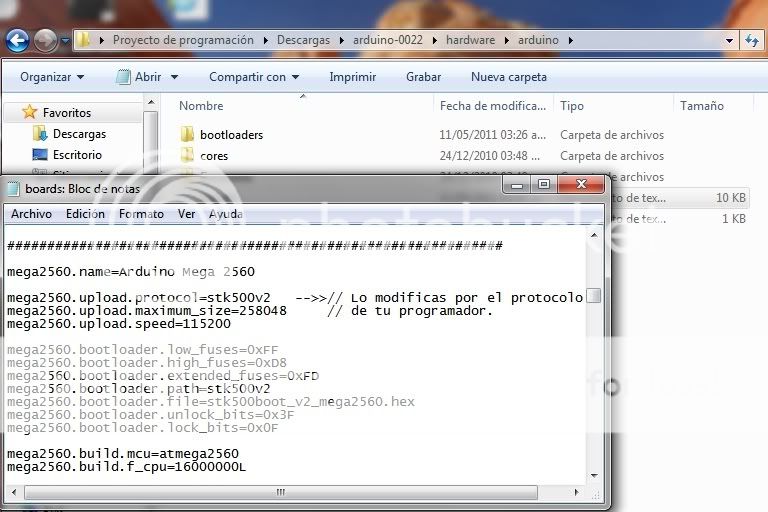Create a folder with 'Nueva carpeta'
The width and height of the screenshot is (768, 512).
[508, 77]
